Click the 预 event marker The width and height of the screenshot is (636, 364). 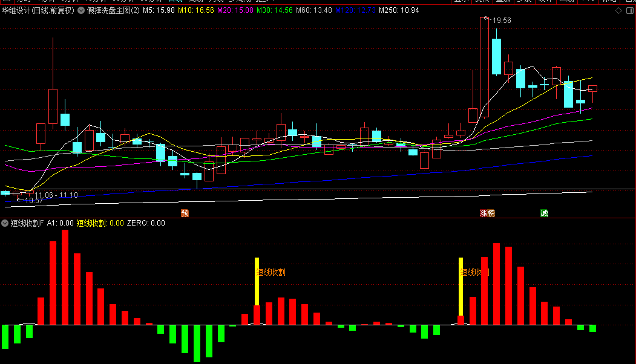(185, 213)
